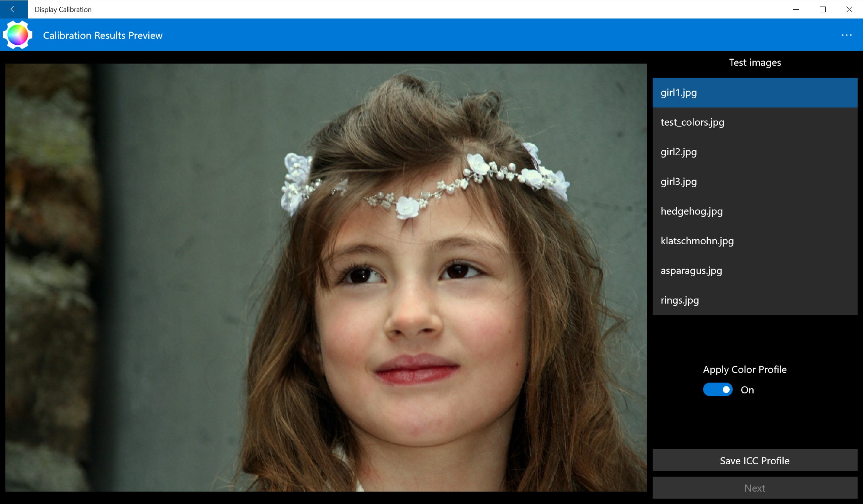This screenshot has width=863, height=504.
Task: Click Save ICC Profile
Action: tap(754, 460)
